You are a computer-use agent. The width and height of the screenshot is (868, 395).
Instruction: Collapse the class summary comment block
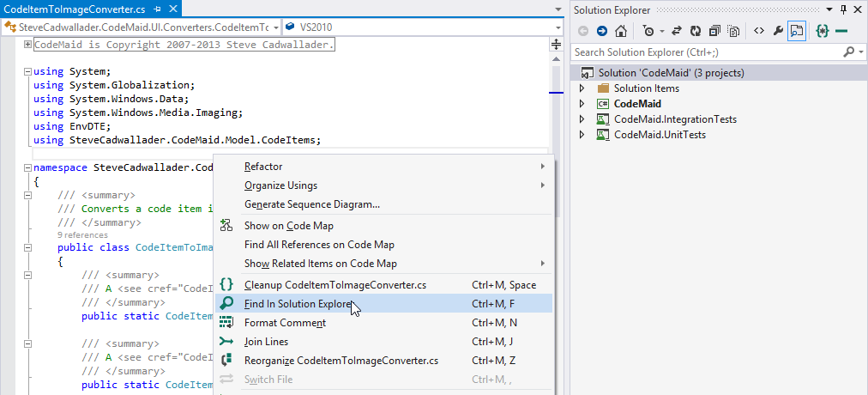[x=27, y=195]
